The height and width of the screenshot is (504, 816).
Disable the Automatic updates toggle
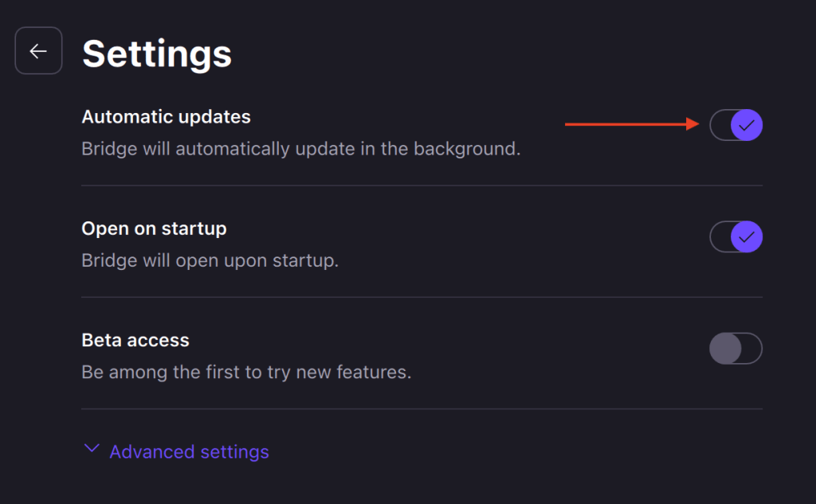[736, 125]
